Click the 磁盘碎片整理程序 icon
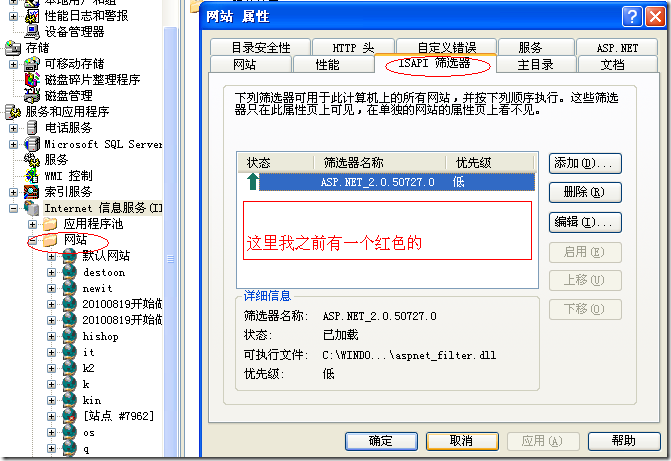This screenshot has height=461, width=671. [32, 80]
